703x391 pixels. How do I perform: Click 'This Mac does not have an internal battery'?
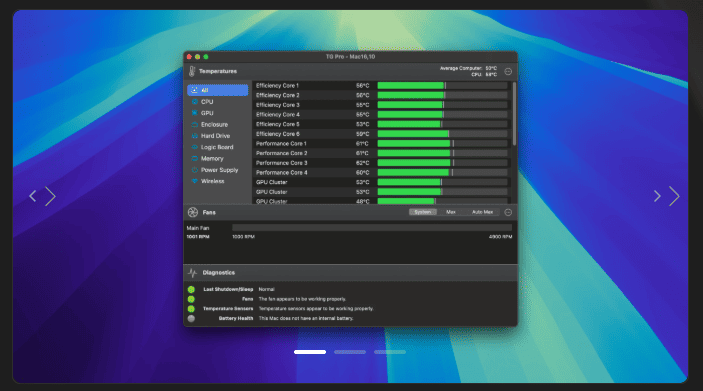click(306, 318)
